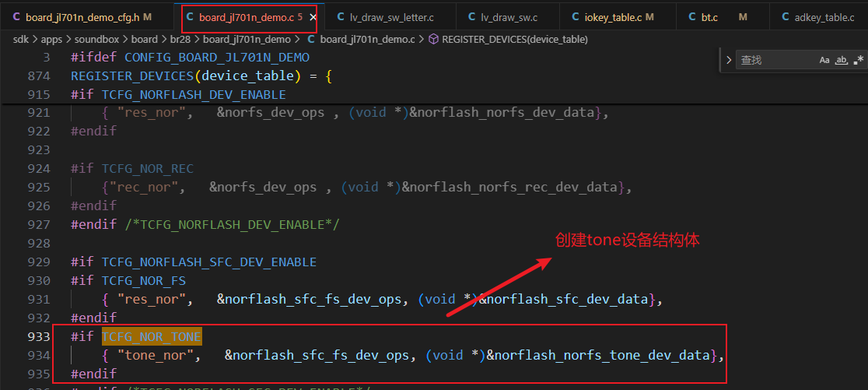Click TCFG_NORFLASH_DEV_ENABLE in sticky line 915

[x=194, y=94]
